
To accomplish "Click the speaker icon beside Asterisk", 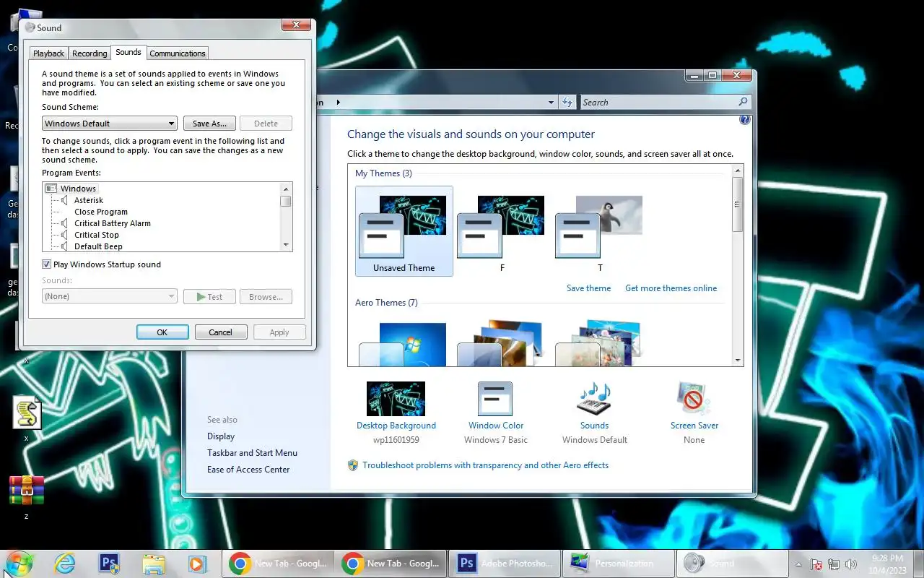I will point(65,200).
